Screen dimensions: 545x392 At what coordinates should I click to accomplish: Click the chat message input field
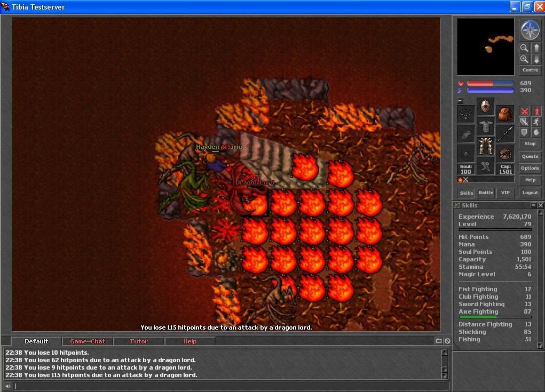pyautogui.click(x=231, y=386)
